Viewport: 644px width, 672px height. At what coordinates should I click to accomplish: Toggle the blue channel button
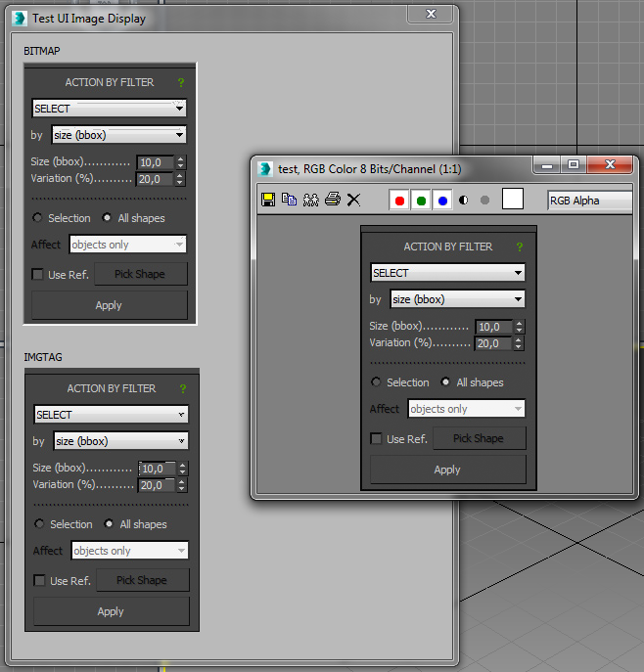pos(442,201)
